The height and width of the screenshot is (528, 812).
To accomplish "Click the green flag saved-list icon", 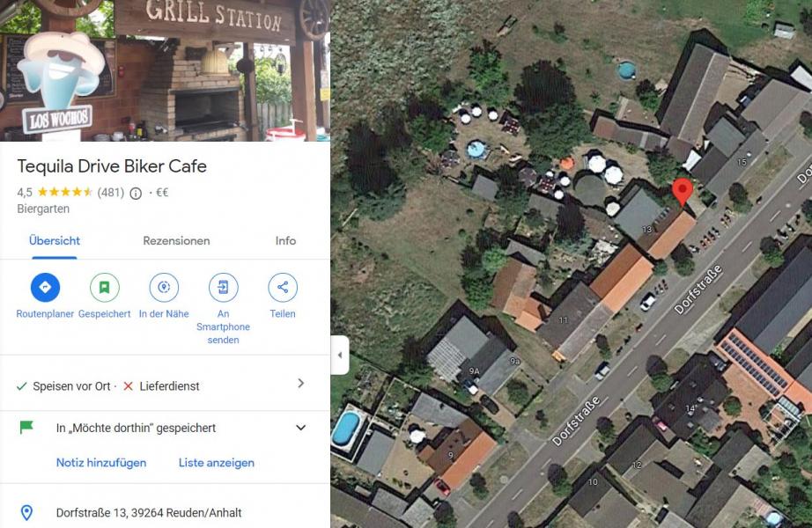I will tap(26, 427).
